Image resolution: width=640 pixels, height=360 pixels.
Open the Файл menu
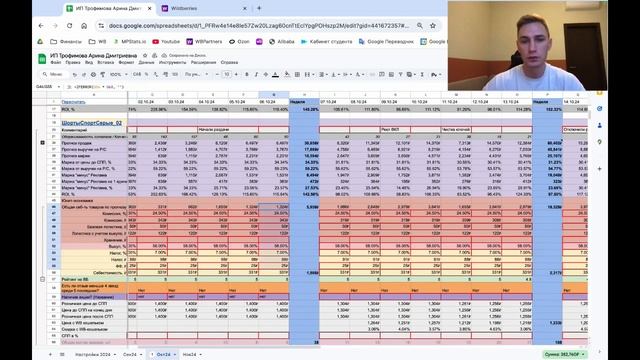[x=56, y=63]
